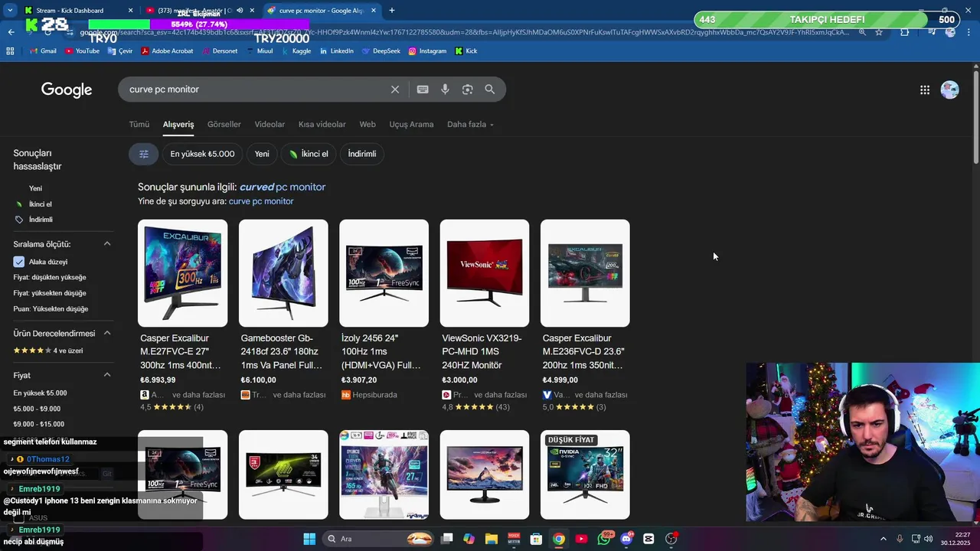980x551 pixels.
Task: Select the ₺5.000 - ₺9.000 price range
Action: tap(37, 409)
